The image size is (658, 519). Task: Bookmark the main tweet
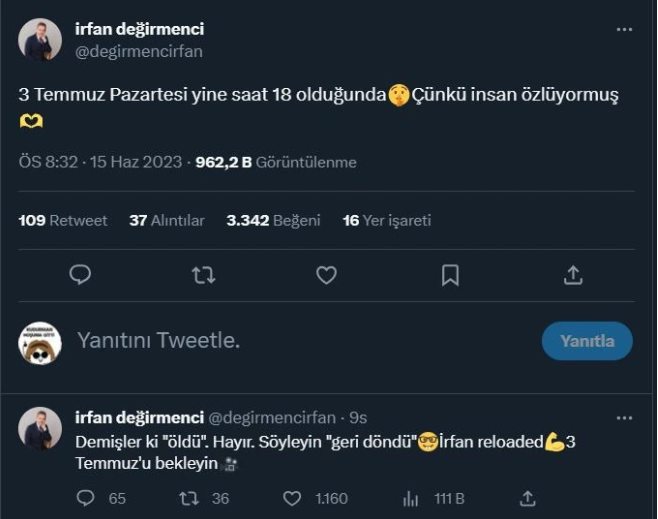(x=450, y=275)
